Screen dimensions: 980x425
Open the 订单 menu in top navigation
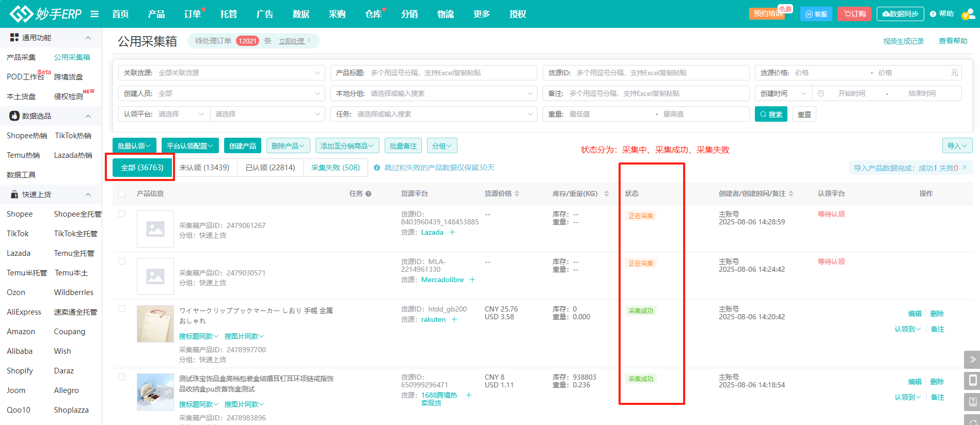coord(193,14)
